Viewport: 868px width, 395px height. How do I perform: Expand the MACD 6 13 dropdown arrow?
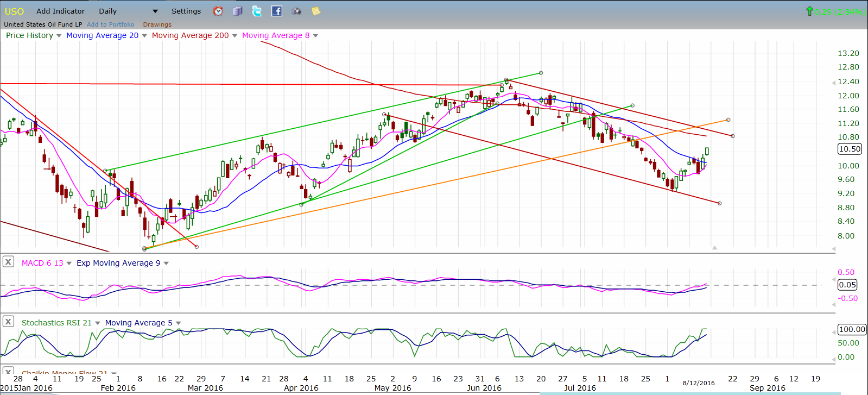[x=69, y=264]
